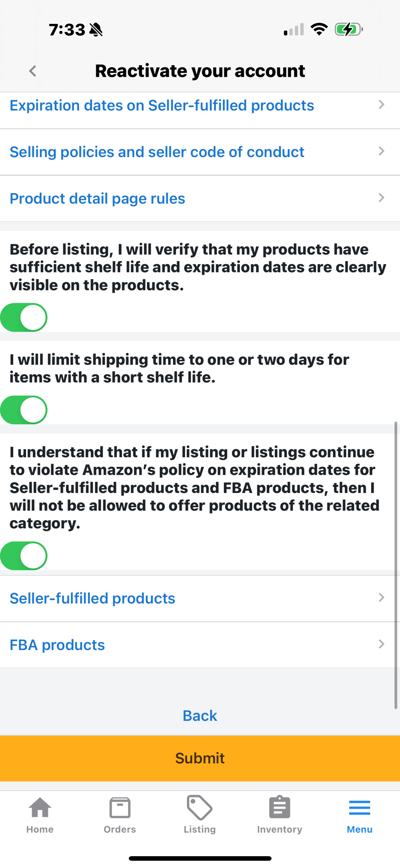Viewport: 400px width, 868px height.
Task: Tap the home indicator bar
Action: coord(200,858)
